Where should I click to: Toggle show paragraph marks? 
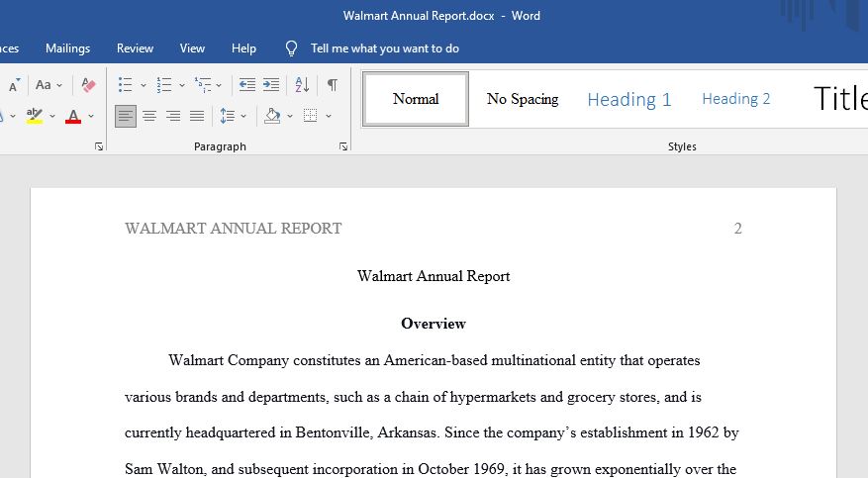[x=333, y=85]
